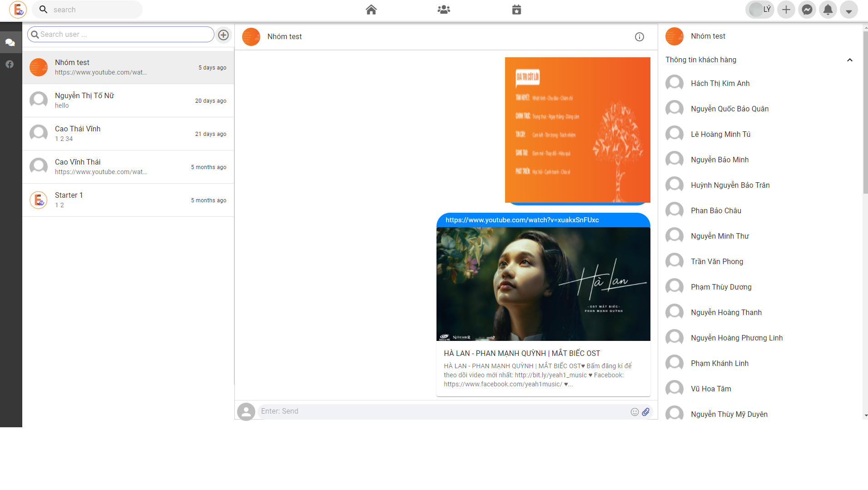The width and height of the screenshot is (868, 490).
Task: Open the Cao Thái Vĩnh conversation
Action: tap(128, 134)
